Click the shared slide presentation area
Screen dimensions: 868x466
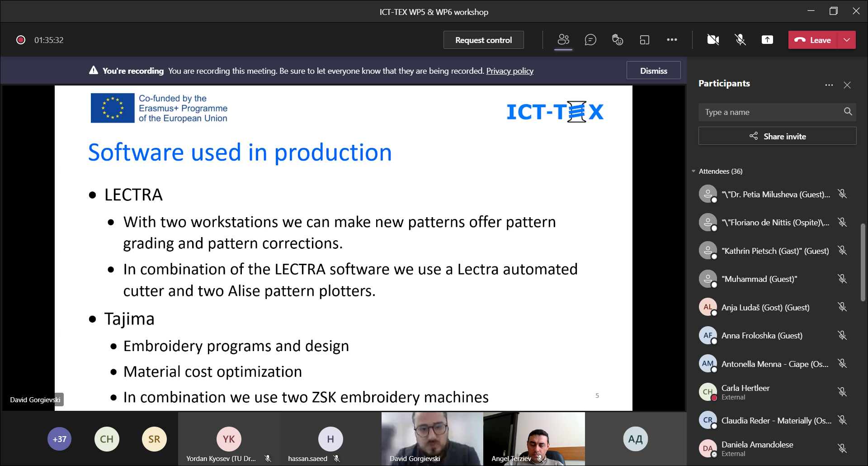coord(344,248)
